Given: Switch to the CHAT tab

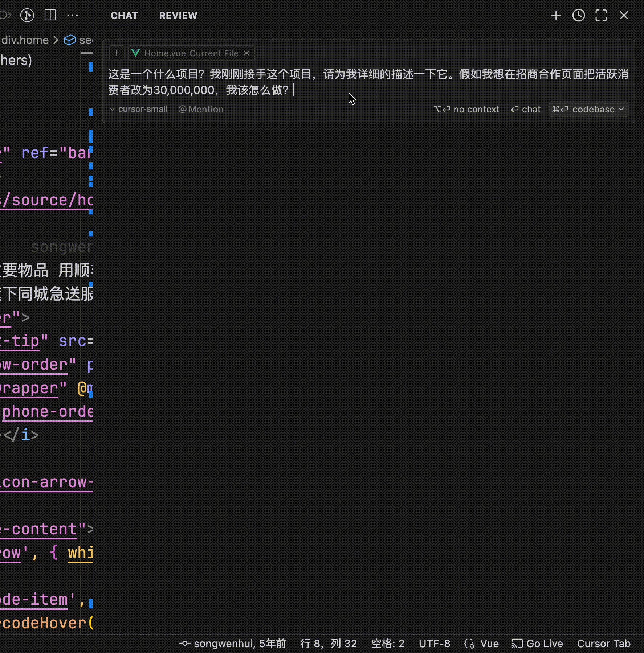Looking at the screenshot, I should (x=124, y=16).
